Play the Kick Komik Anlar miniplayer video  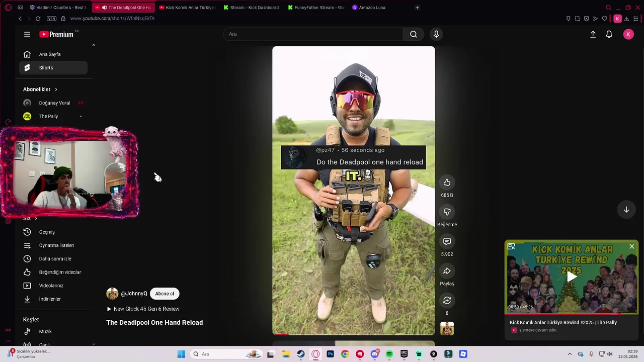pos(572,277)
